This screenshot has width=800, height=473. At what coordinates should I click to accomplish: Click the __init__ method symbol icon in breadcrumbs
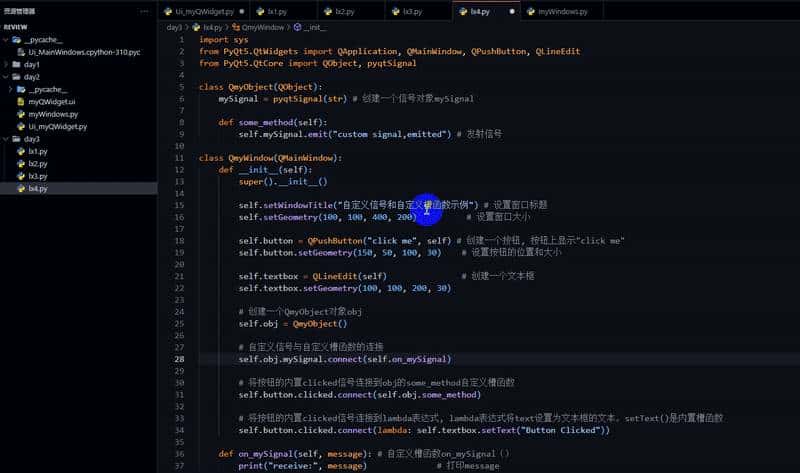pos(297,28)
